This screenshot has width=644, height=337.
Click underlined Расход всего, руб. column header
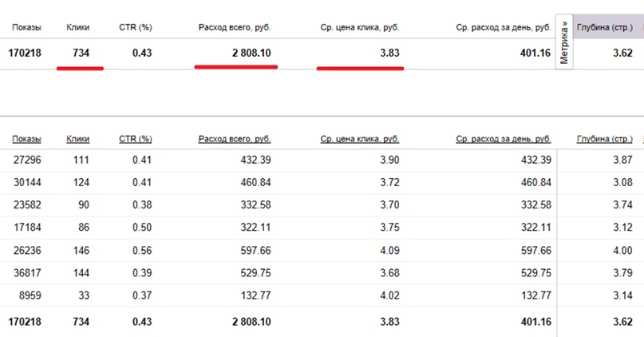click(234, 139)
